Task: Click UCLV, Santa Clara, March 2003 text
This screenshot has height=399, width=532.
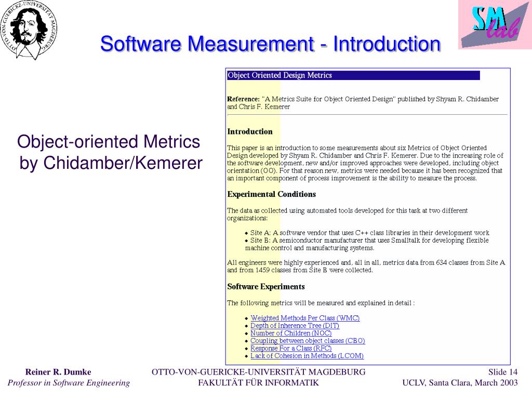Action: click(460, 383)
